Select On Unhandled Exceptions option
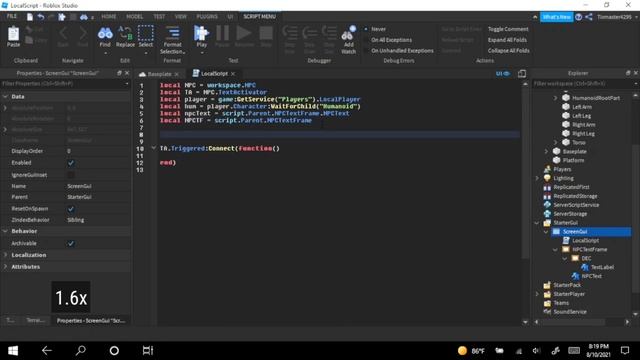 [x=399, y=51]
